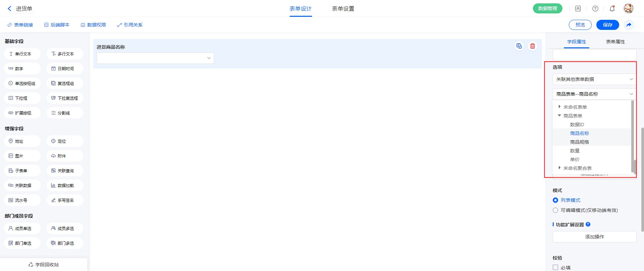Select editable mode radio option
Viewport: 644px width, 271px height.
[x=555, y=210]
